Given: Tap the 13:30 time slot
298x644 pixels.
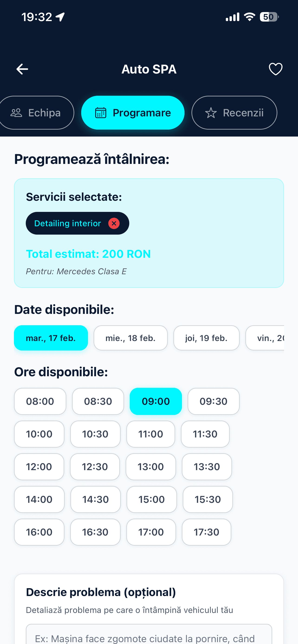Looking at the screenshot, I should coord(207,467).
